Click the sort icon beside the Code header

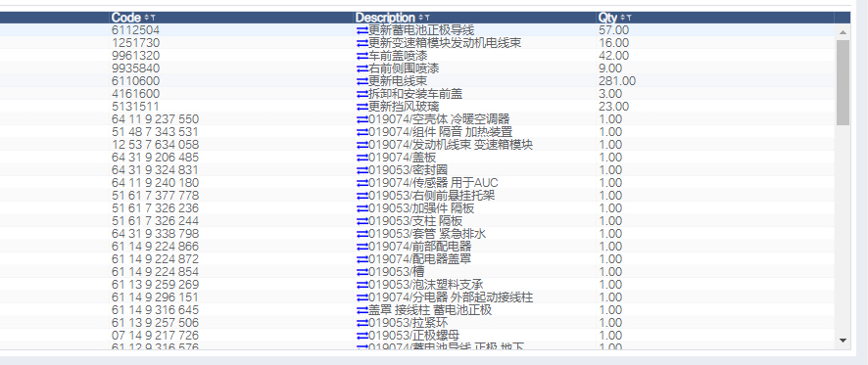[x=146, y=19]
